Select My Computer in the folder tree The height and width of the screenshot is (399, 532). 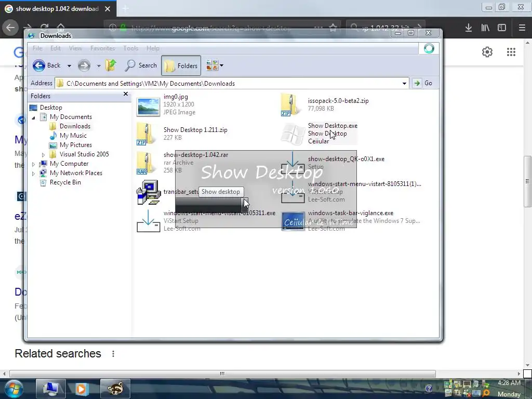[x=69, y=164]
